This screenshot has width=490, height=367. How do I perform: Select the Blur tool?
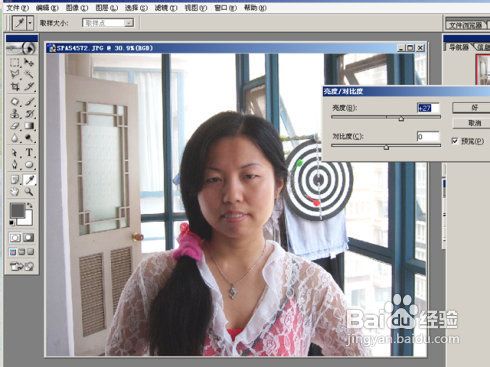pos(15,138)
